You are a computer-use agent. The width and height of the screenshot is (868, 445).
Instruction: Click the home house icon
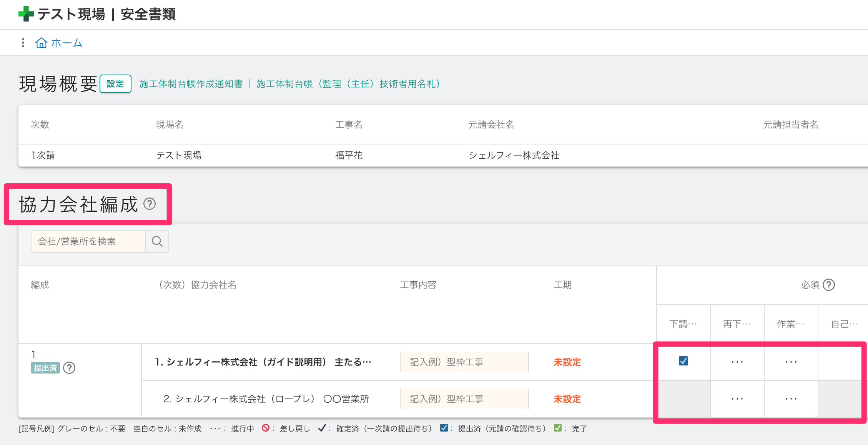coord(41,43)
